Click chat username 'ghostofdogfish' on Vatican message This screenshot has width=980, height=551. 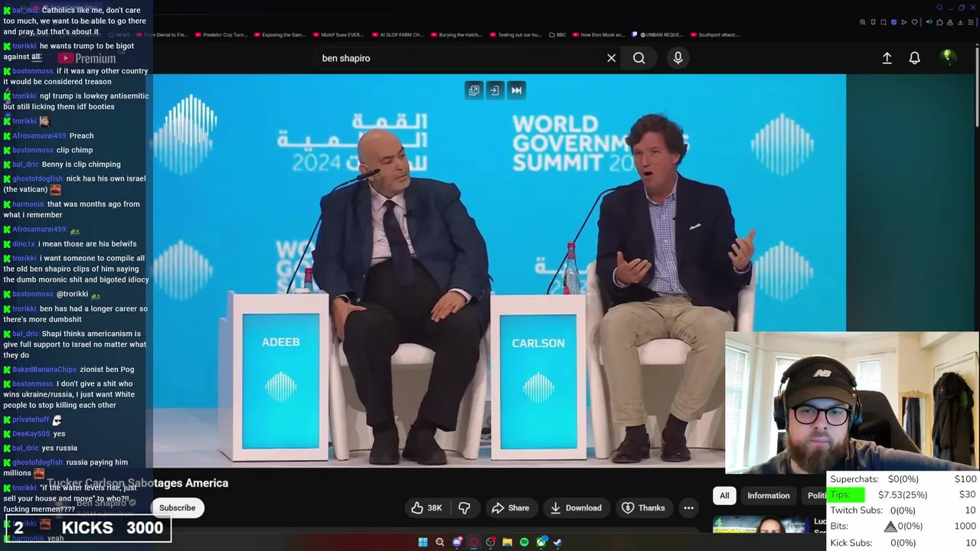[x=38, y=178]
